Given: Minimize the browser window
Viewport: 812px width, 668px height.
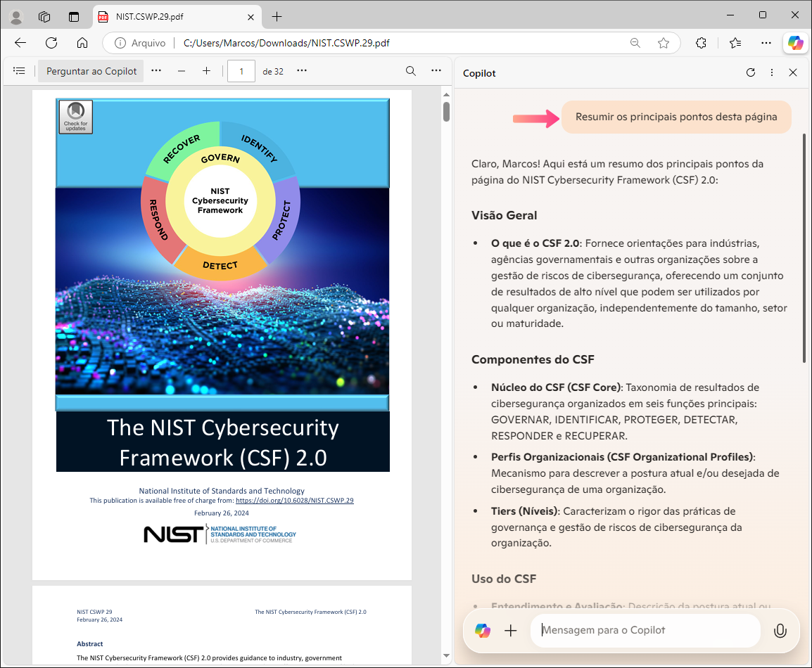Looking at the screenshot, I should click(730, 15).
